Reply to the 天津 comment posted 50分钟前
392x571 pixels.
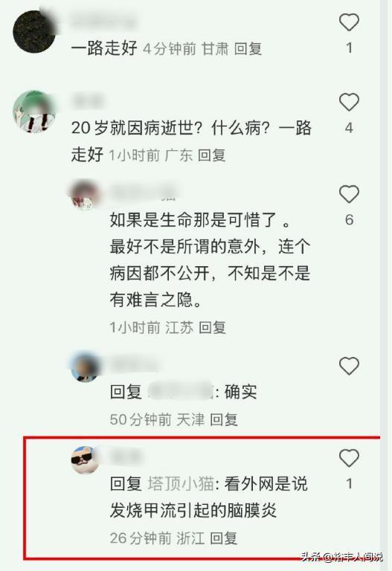click(224, 419)
